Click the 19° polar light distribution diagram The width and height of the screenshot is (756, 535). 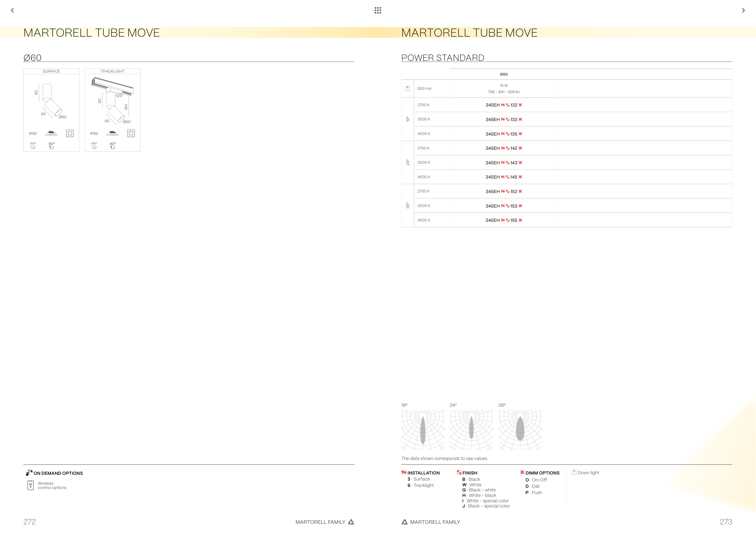tap(423, 430)
